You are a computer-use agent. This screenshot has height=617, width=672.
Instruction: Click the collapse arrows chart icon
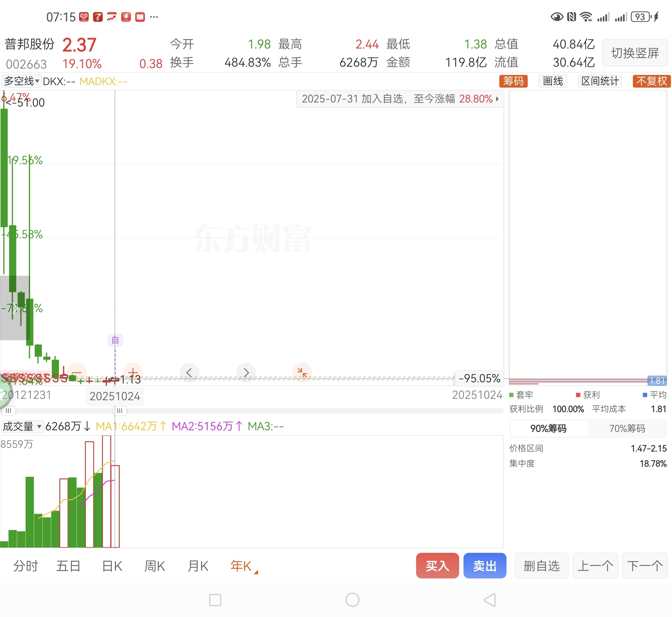302,373
